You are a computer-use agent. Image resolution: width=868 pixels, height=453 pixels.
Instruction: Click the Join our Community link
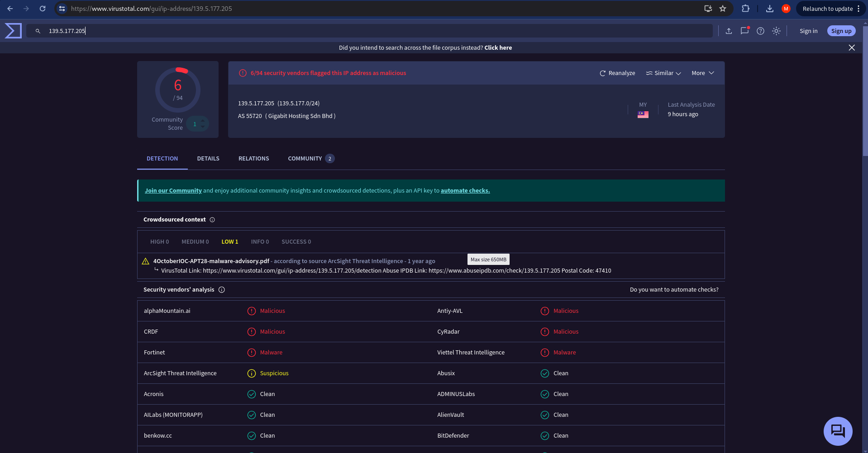173,191
